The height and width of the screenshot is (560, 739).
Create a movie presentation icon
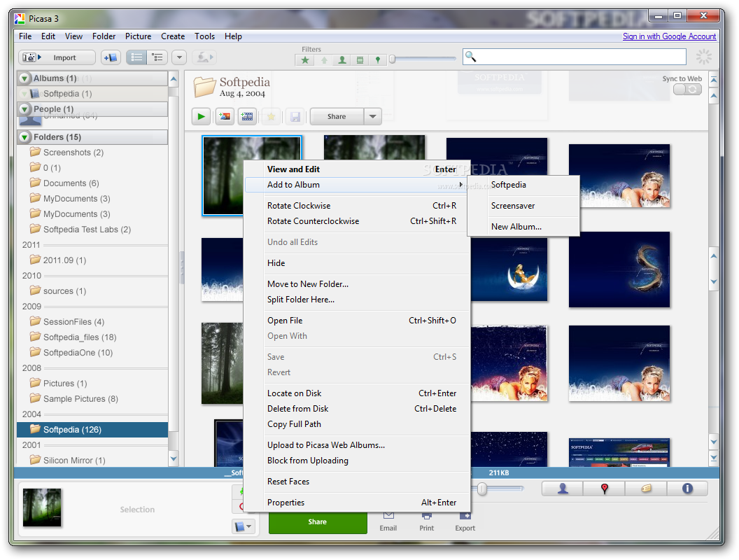point(247,116)
